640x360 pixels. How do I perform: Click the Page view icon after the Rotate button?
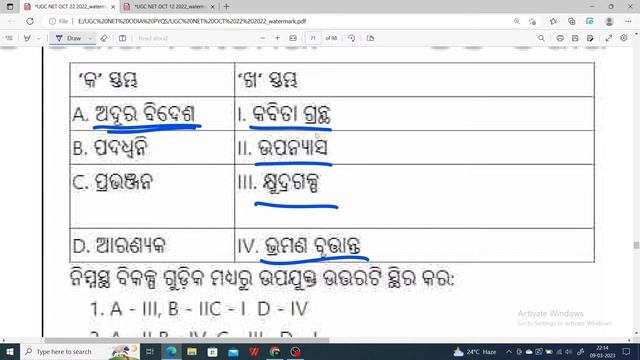click(370, 38)
